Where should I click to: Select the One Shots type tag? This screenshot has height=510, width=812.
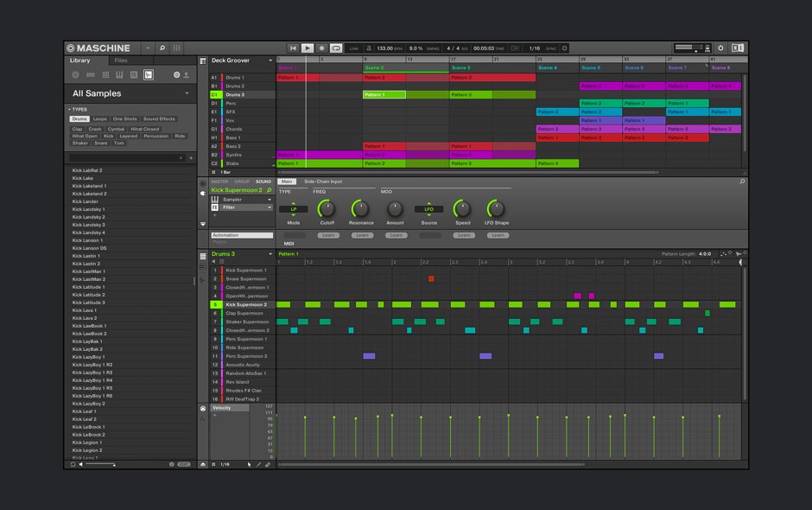pyautogui.click(x=124, y=118)
